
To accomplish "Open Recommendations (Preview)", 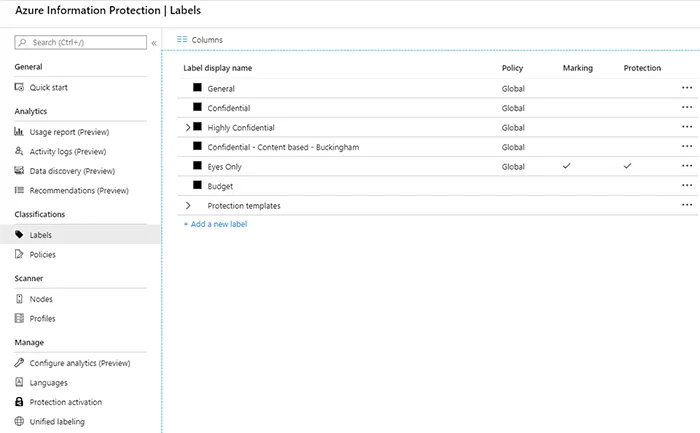I will (79, 191).
